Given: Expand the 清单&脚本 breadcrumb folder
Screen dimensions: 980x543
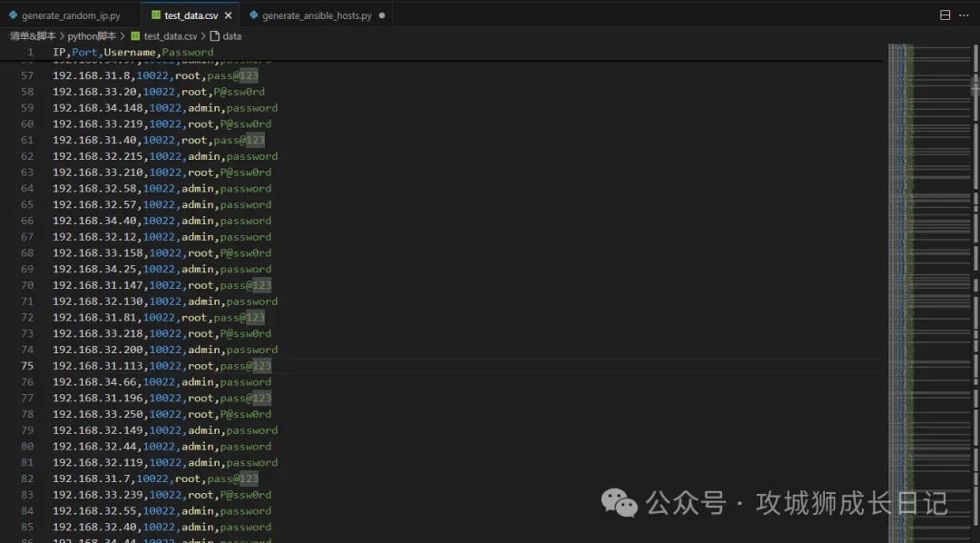Looking at the screenshot, I should click(x=33, y=36).
